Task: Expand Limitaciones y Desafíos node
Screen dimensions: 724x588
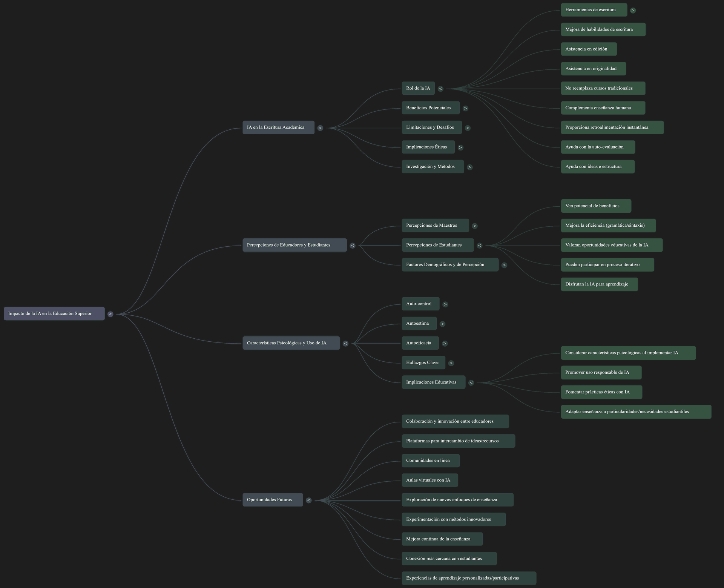Action: click(468, 128)
